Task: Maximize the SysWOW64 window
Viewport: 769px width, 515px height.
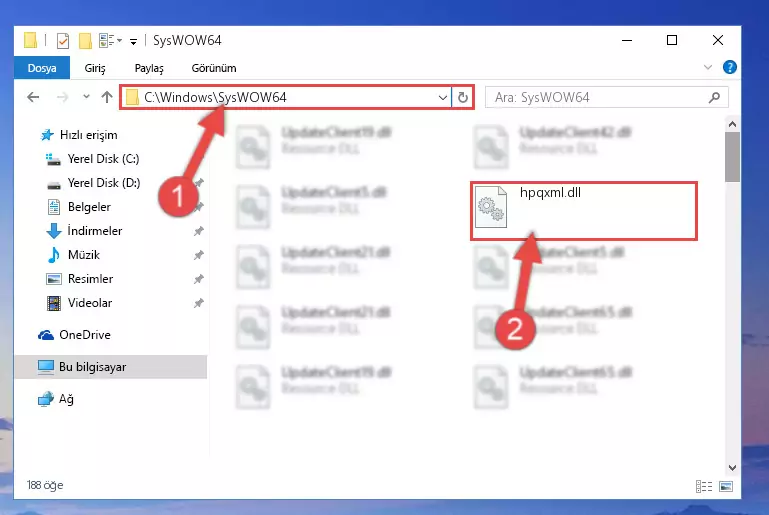Action: pyautogui.click(x=672, y=40)
